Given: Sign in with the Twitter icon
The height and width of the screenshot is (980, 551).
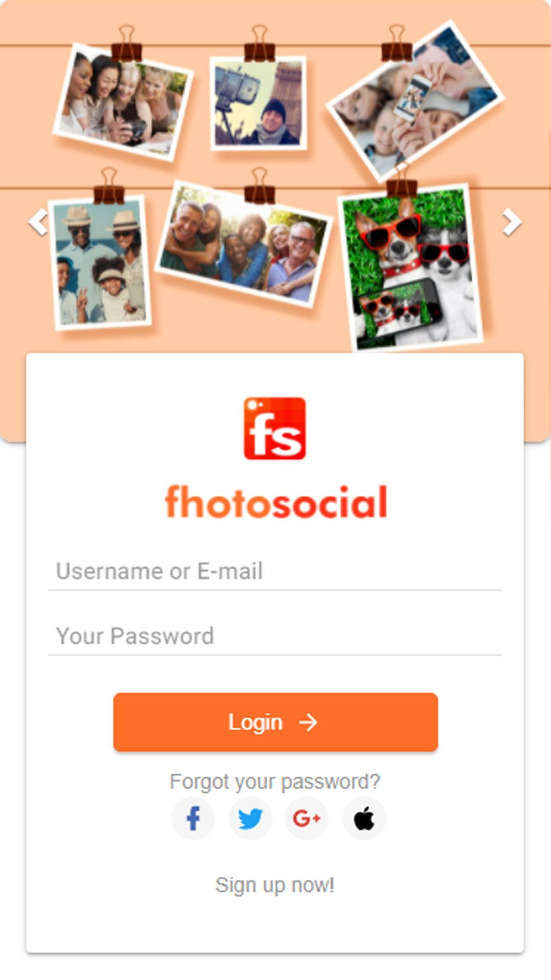Looking at the screenshot, I should tap(250, 819).
